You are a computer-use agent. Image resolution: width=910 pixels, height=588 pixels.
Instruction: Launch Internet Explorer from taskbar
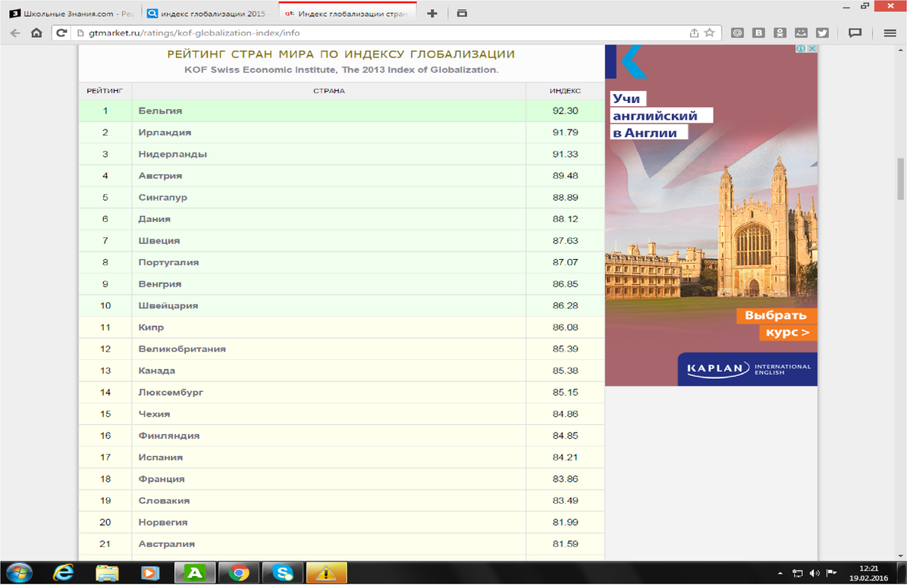click(64, 573)
